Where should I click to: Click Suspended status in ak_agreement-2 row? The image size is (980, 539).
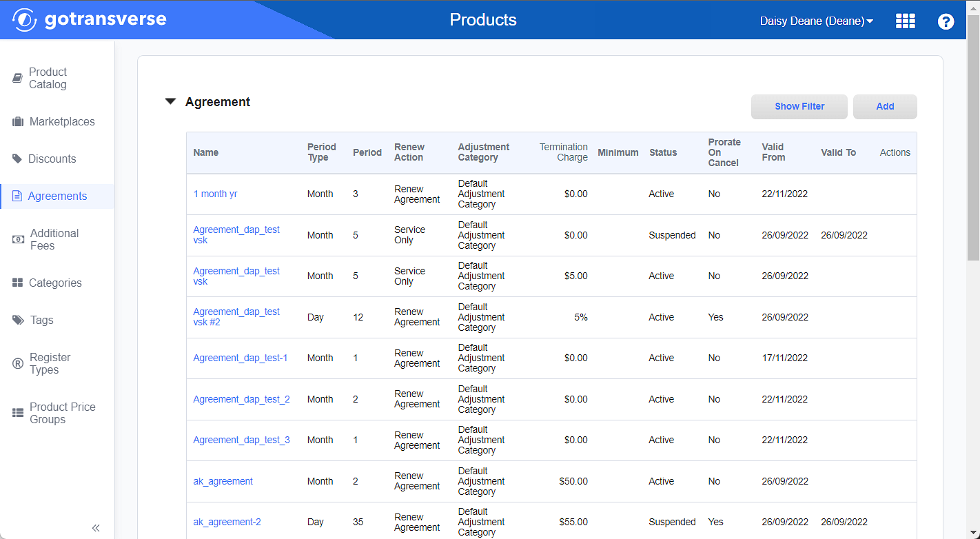coord(672,522)
